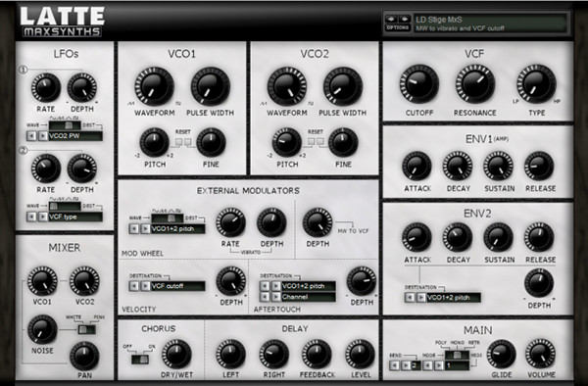Click the VCO1 Pitch knob

(x=154, y=142)
